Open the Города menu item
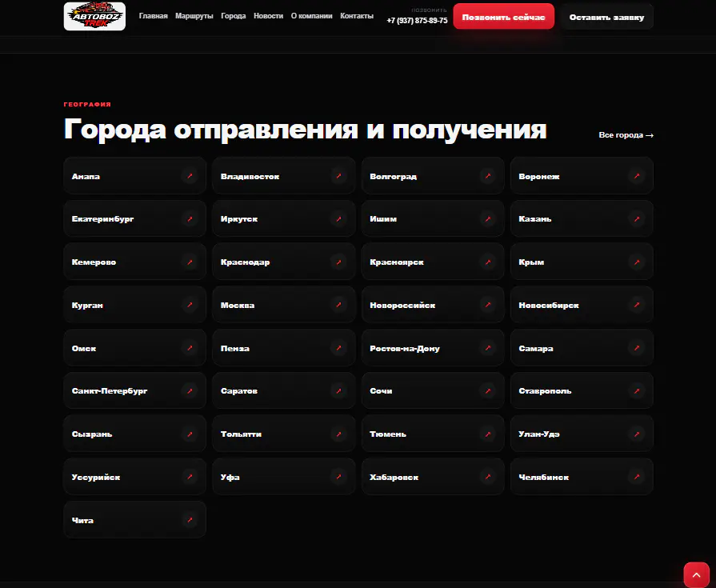 pos(234,16)
